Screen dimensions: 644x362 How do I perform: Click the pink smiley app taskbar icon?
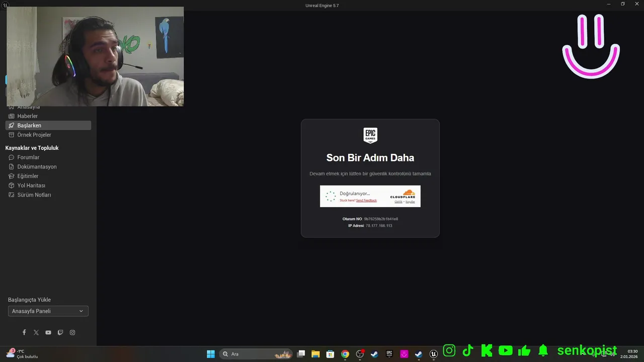click(404, 354)
